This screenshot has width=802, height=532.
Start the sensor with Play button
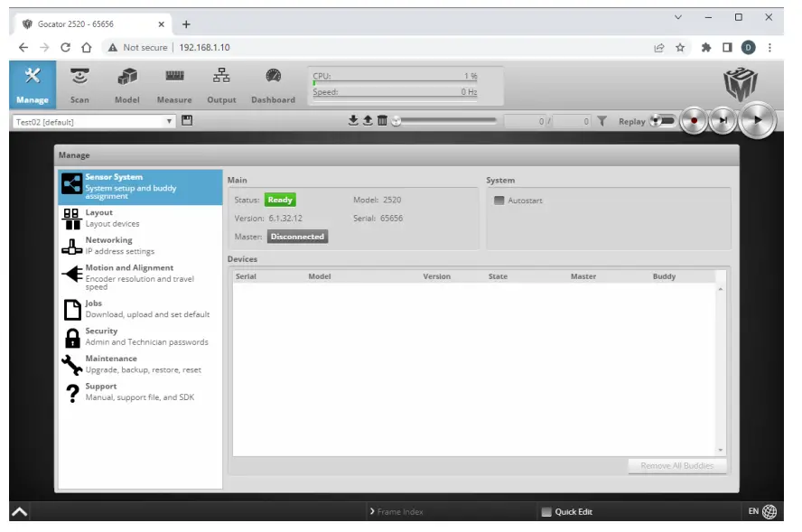(758, 120)
